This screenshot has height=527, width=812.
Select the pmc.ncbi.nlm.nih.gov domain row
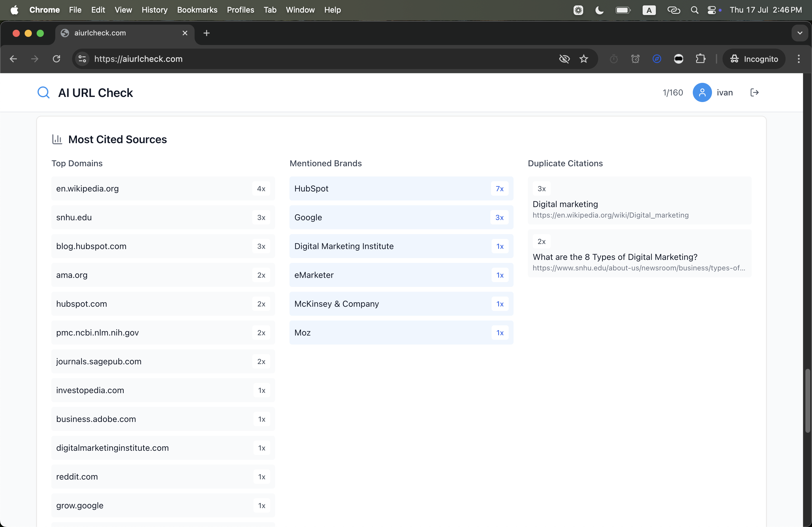tap(163, 332)
